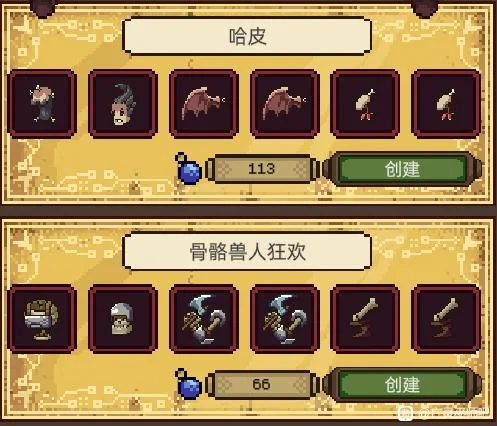Click the 骨骼兽人狂欢 name field
Viewport: 497px width, 426px height.
[247, 251]
